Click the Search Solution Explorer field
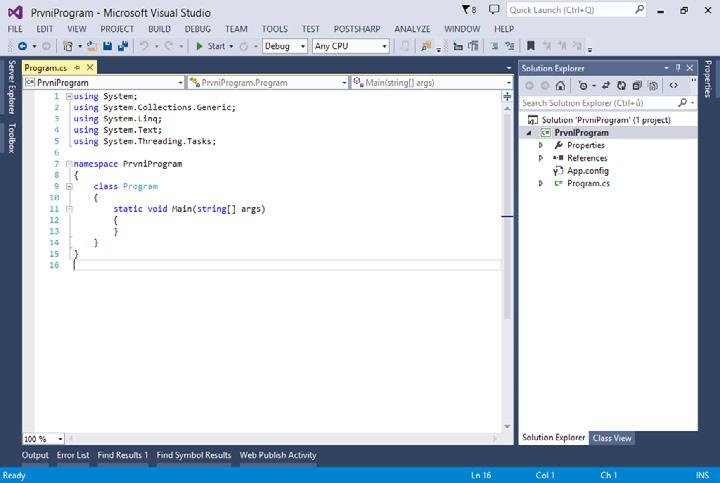 click(x=608, y=103)
